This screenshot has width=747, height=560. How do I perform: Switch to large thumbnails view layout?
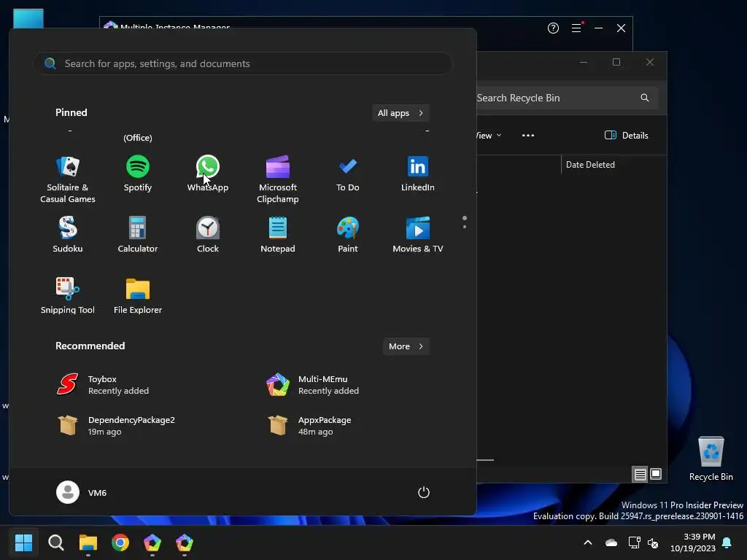pos(656,474)
